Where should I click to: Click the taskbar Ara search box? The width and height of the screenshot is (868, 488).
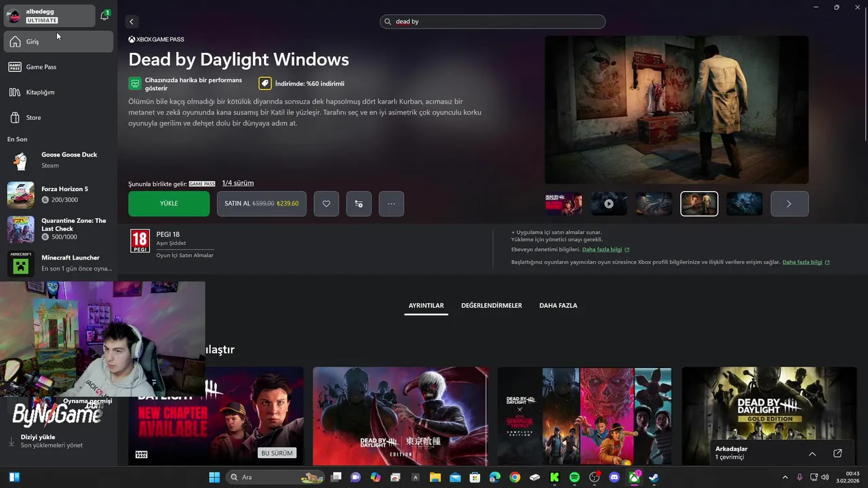tap(274, 477)
